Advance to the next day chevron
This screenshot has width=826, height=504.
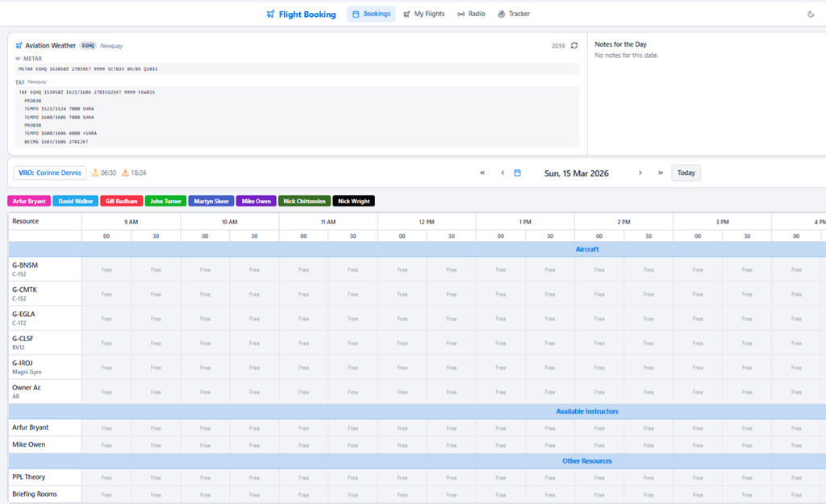640,172
